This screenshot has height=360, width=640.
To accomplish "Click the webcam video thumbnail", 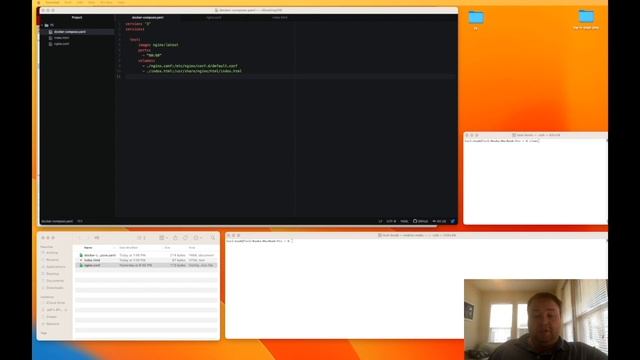I will [x=536, y=320].
